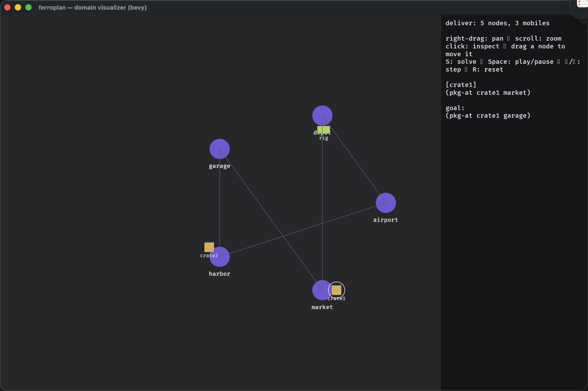Click the highlighted crate1 package square

pos(336,290)
